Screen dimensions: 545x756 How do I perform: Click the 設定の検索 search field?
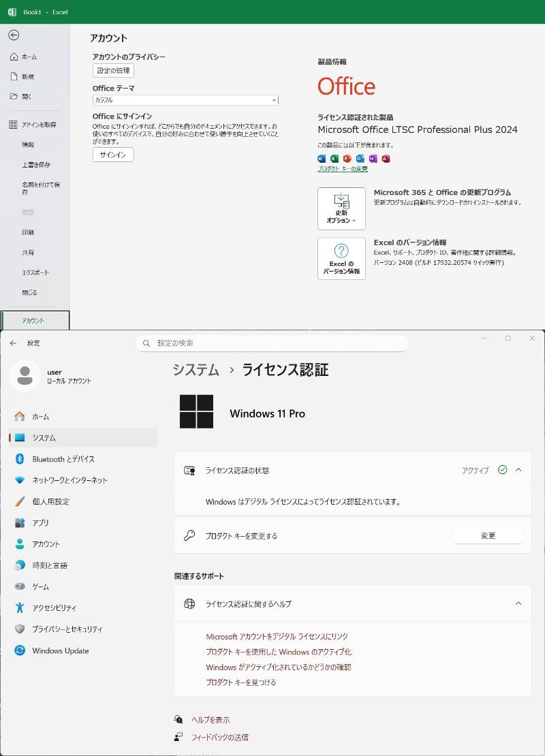pos(273,343)
